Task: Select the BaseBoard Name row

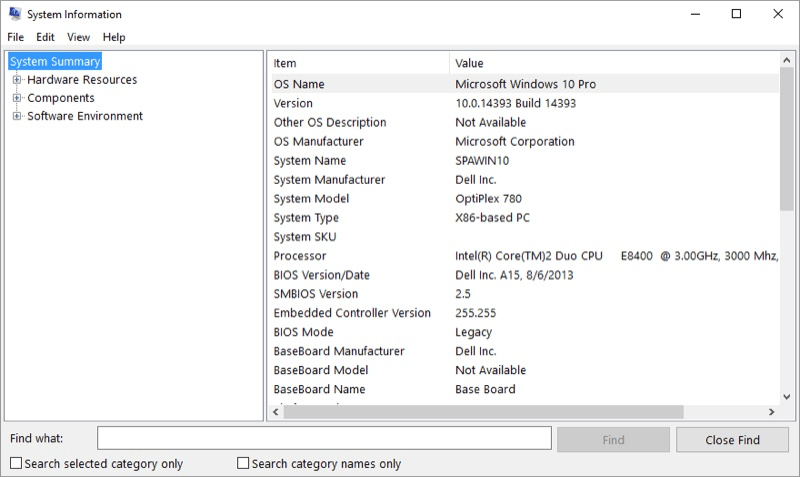Action: pyautogui.click(x=525, y=389)
